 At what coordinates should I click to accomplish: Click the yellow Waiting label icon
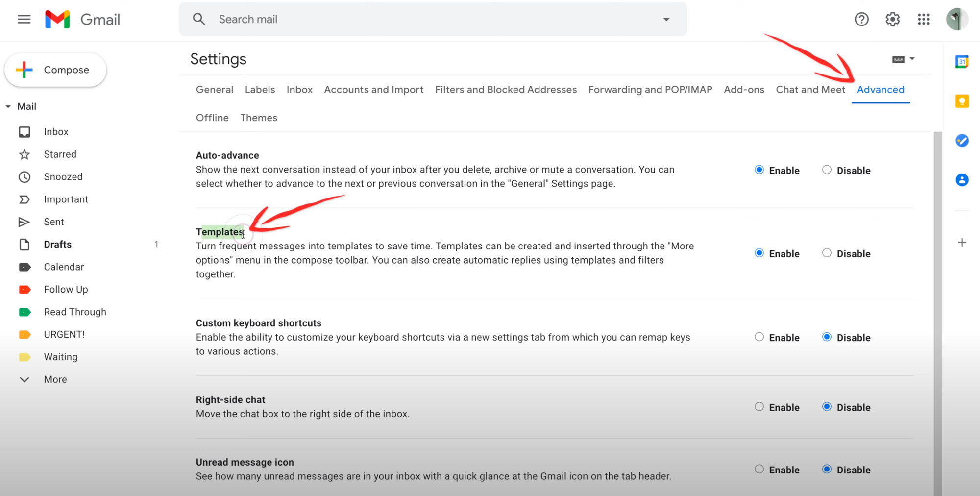coord(25,357)
